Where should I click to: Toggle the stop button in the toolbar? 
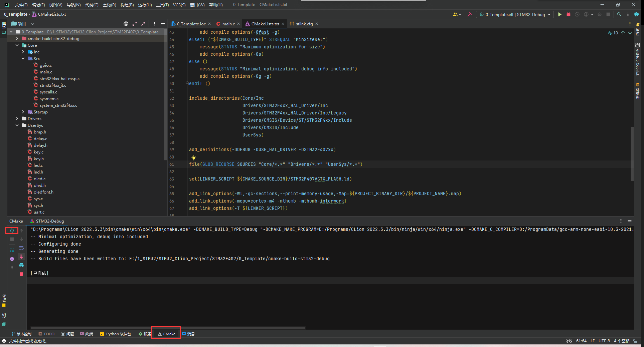tap(608, 14)
